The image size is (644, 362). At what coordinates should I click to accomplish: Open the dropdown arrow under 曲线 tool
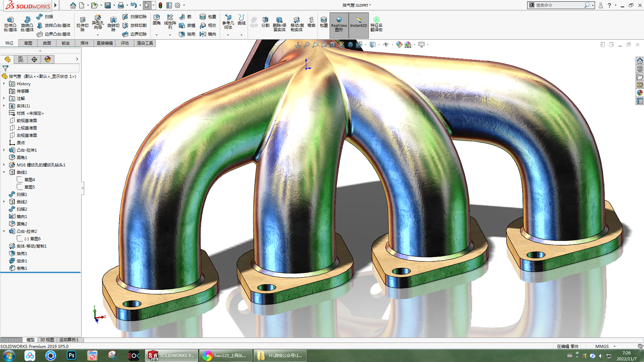[241, 35]
